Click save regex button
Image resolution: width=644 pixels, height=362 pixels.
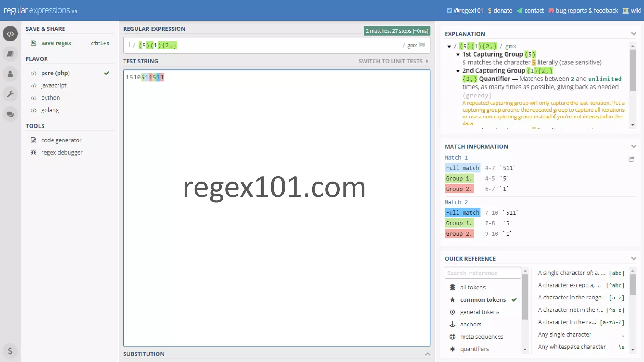coord(56,43)
